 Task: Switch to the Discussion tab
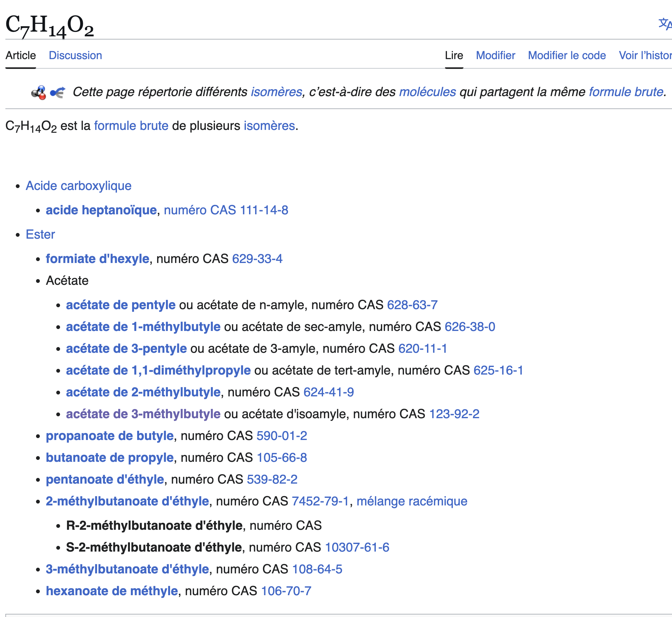coord(76,55)
